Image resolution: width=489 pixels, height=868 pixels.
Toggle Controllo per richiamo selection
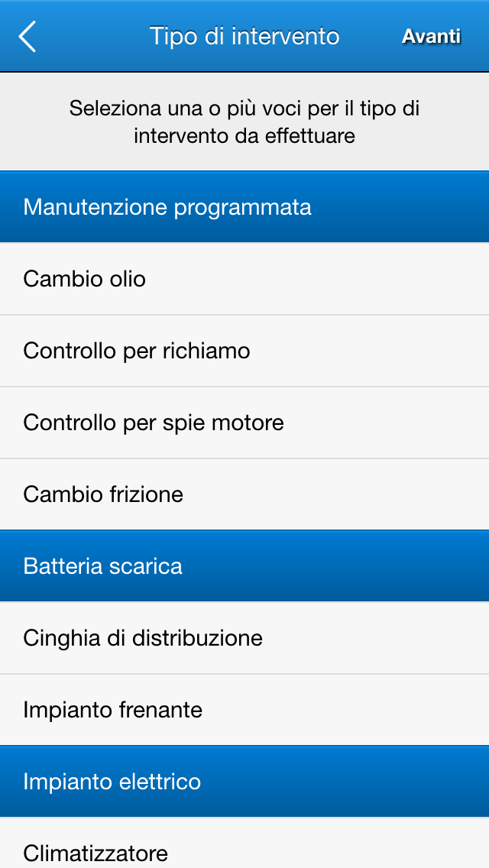tap(244, 351)
